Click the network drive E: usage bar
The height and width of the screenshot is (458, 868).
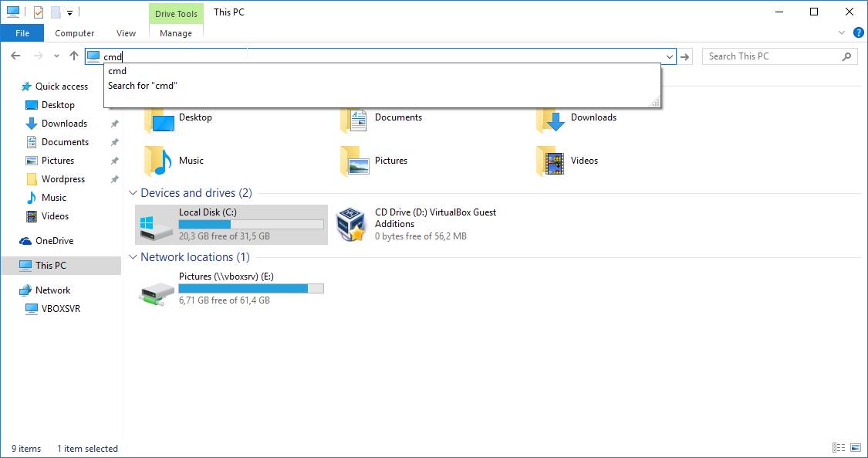coord(252,289)
